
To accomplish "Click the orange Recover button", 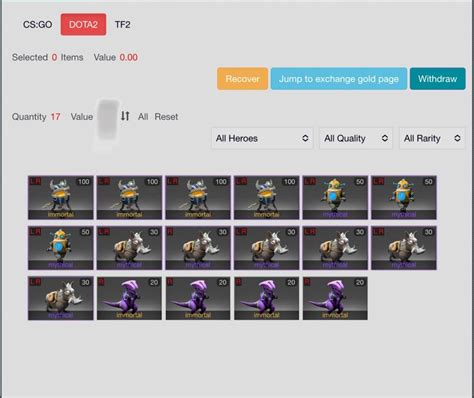I will 242,79.
